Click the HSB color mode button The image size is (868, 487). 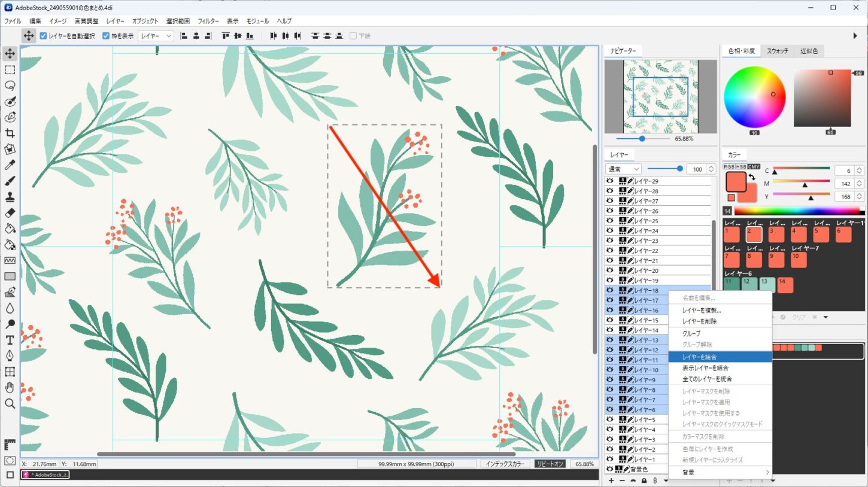pyautogui.click(x=741, y=166)
